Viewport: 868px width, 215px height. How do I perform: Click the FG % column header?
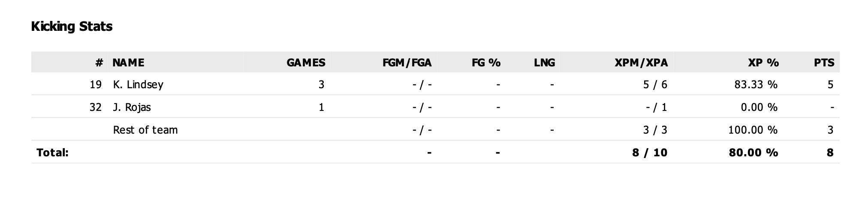click(x=486, y=63)
